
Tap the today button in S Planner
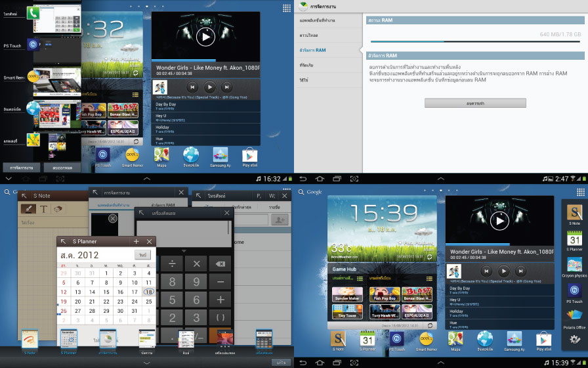click(x=142, y=255)
